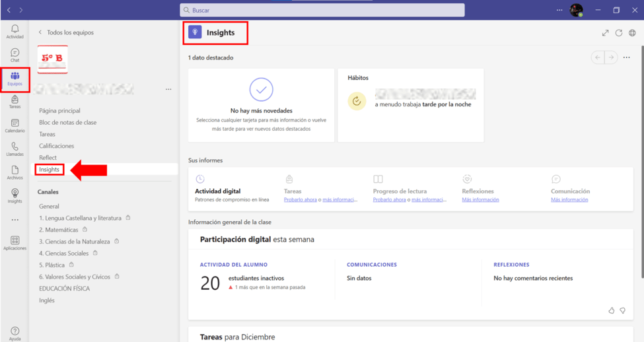Open 20 estudiantes inactivos details
The height and width of the screenshot is (342, 644).
click(252, 283)
